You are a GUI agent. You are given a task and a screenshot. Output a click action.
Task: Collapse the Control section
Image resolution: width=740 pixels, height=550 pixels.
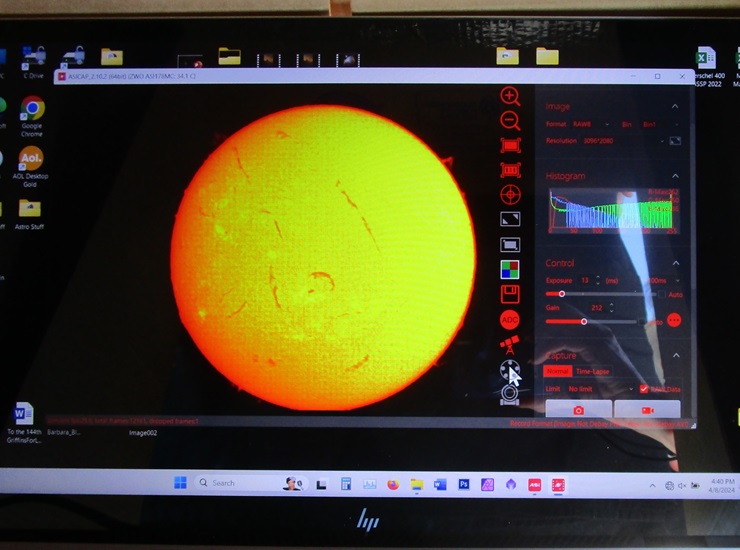click(676, 263)
